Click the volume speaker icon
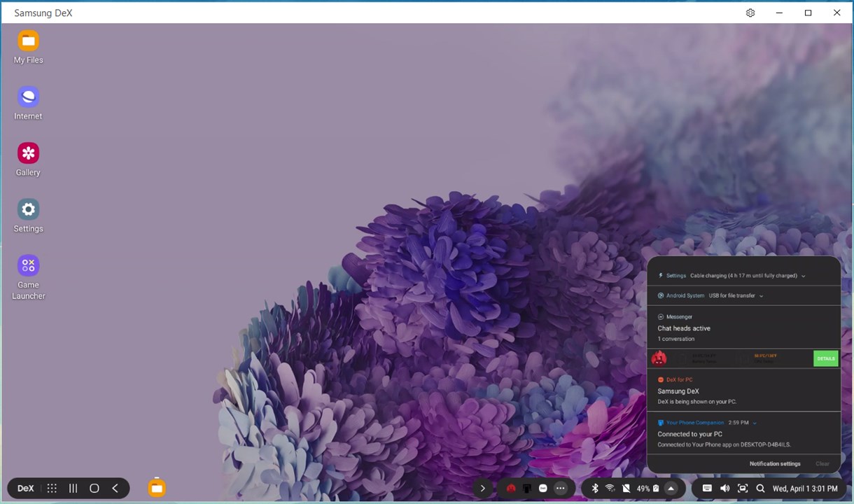The width and height of the screenshot is (854, 504). tap(724, 489)
